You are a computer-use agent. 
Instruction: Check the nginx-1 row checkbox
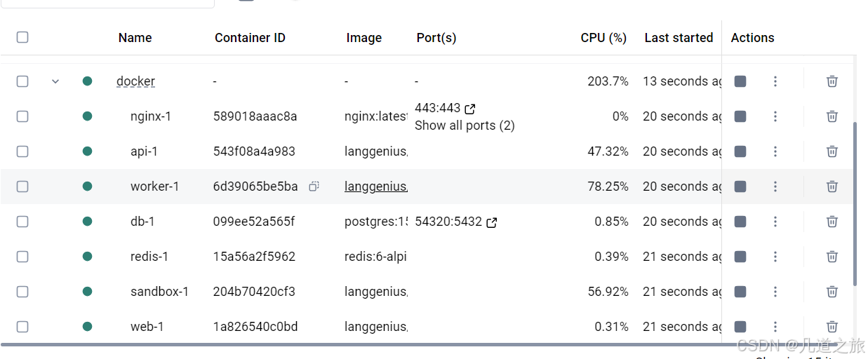pos(22,116)
